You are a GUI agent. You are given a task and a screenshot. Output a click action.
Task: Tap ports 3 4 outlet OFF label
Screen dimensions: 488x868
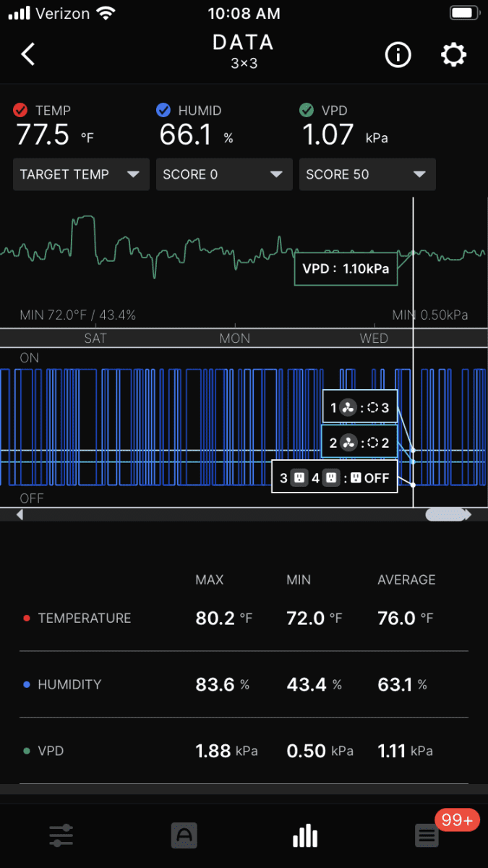(x=335, y=477)
